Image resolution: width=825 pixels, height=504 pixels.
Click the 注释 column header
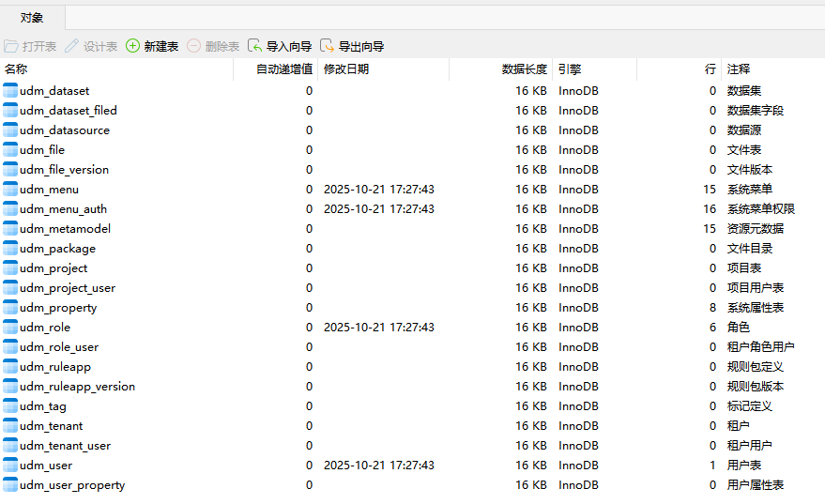coord(739,69)
